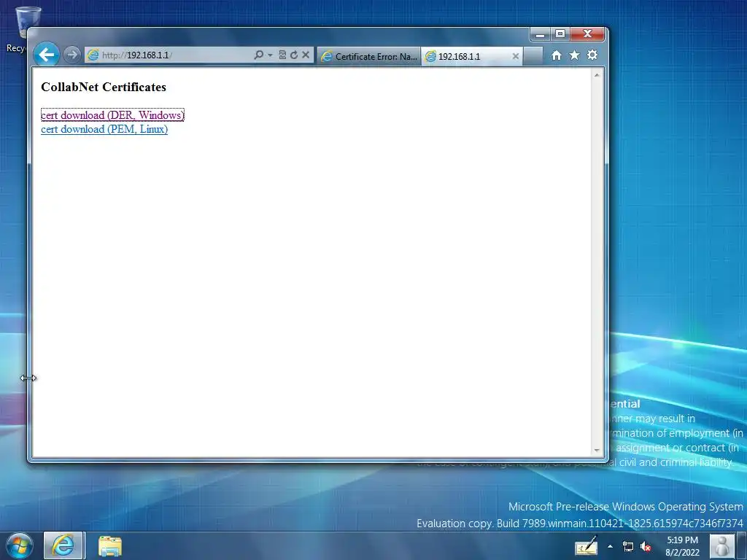
Task: Download cert via PEM, Linux link
Action: tap(104, 130)
